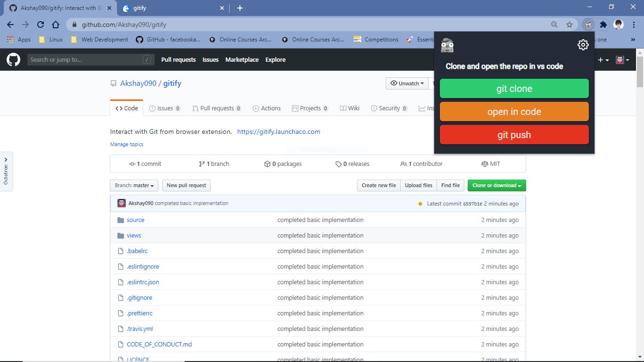This screenshot has height=362, width=644.
Task: Switch to the Projects tab
Action: coord(310,108)
